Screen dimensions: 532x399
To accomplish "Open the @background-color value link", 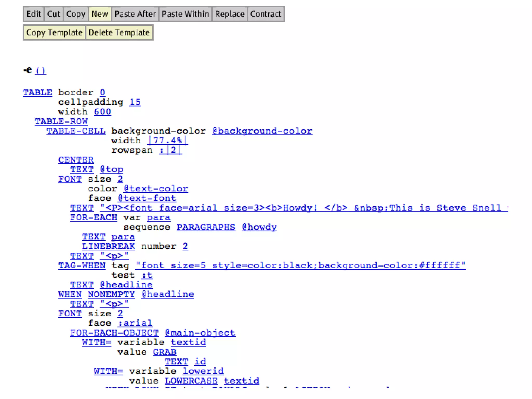I will click(x=262, y=131).
